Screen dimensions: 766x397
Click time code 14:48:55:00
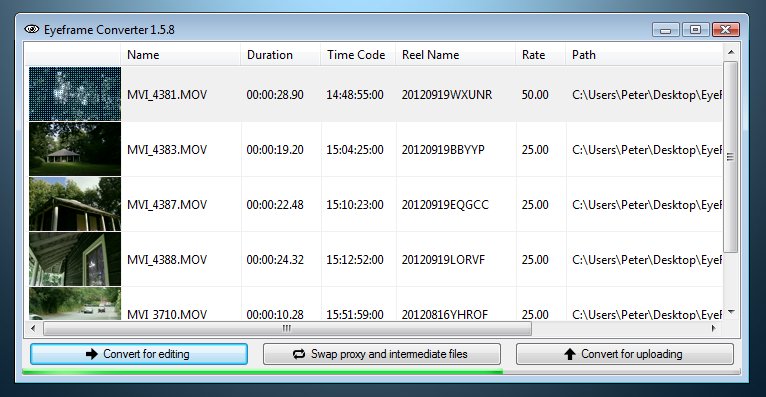coord(355,95)
